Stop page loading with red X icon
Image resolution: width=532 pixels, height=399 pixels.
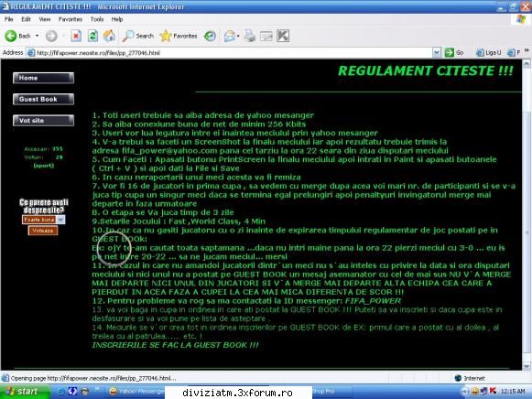(x=76, y=36)
